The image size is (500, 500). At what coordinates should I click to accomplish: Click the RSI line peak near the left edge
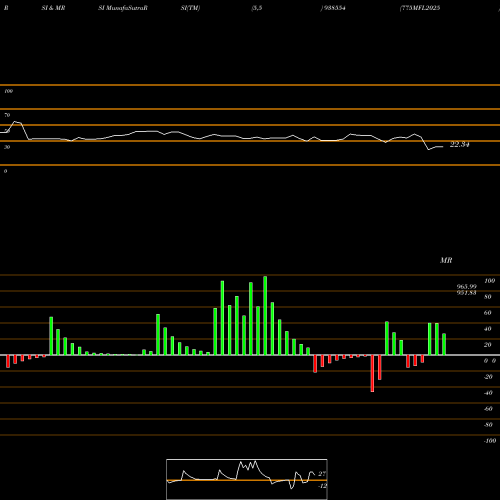pos(16,122)
